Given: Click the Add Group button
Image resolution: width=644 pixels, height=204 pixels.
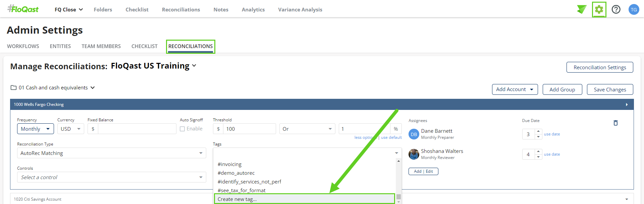Looking at the screenshot, I should pyautogui.click(x=562, y=89).
